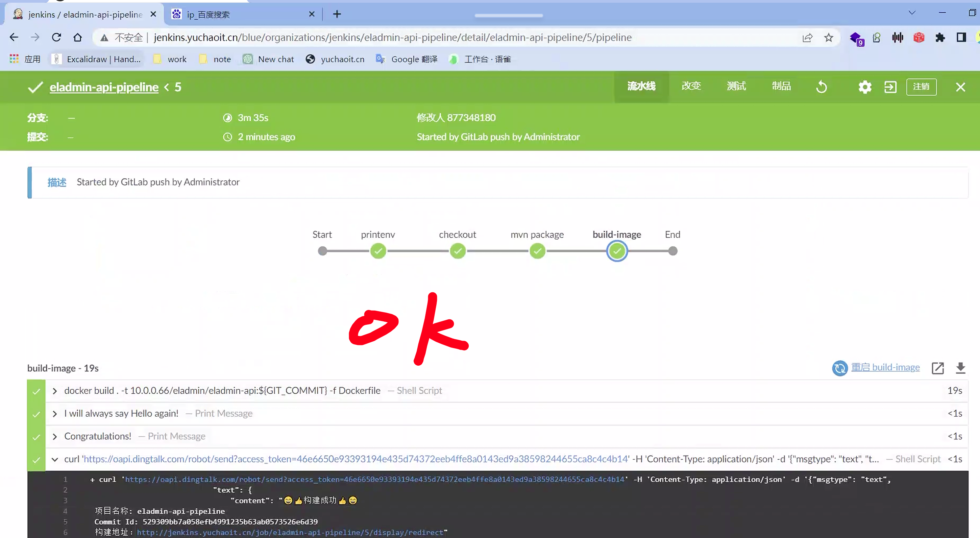This screenshot has height=538, width=980.
Task: Click the eladmin-api-pipeline title link
Action: (104, 87)
